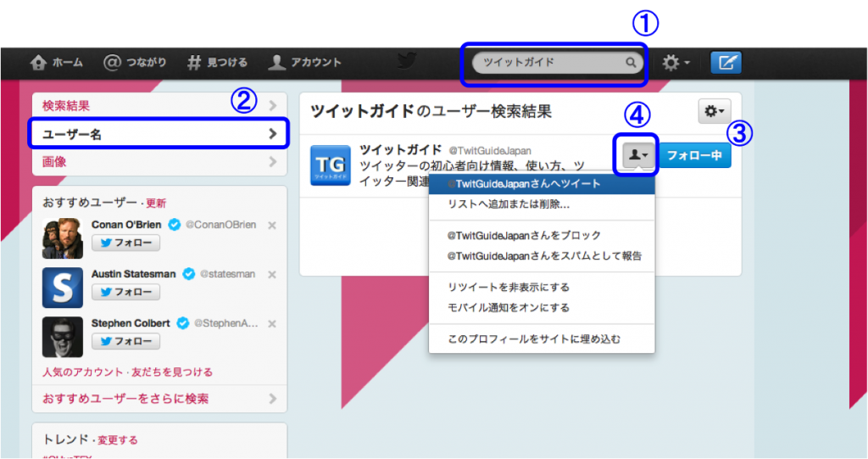Follow Stephen Colbert
868x459 pixels.
tap(125, 341)
